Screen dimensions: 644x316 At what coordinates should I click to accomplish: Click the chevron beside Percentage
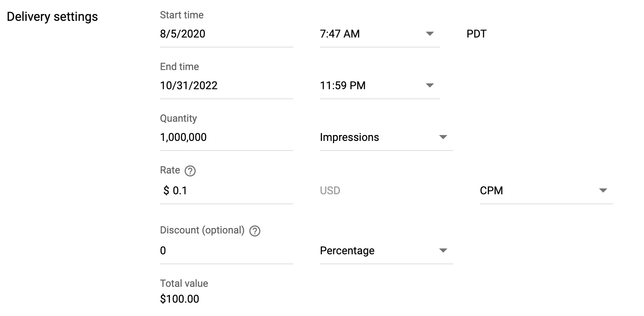point(443,250)
